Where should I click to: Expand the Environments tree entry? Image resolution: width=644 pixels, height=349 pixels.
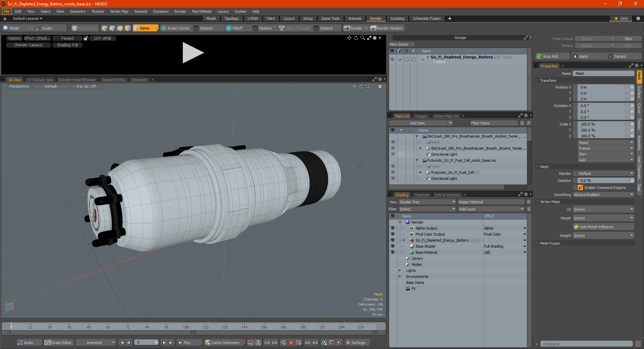coord(400,277)
